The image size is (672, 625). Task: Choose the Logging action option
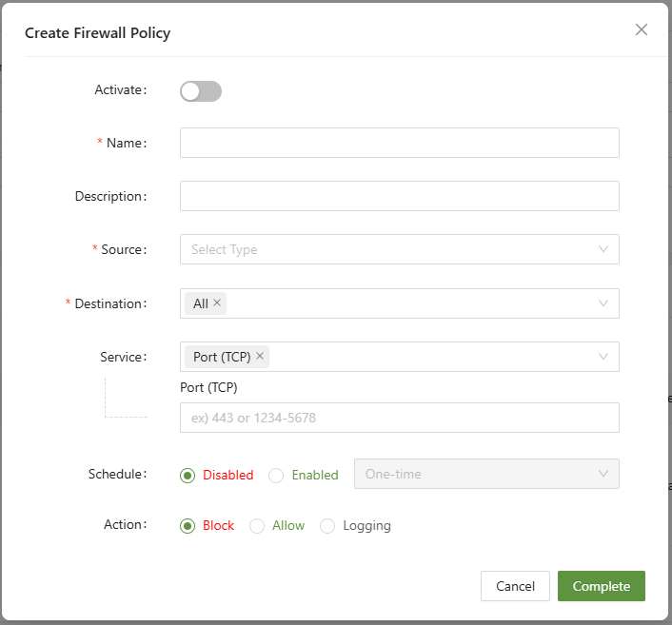(x=327, y=526)
